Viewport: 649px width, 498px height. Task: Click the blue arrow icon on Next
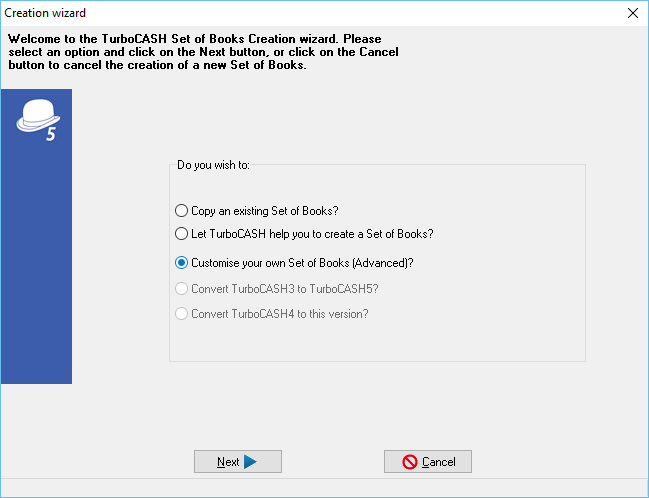click(251, 462)
